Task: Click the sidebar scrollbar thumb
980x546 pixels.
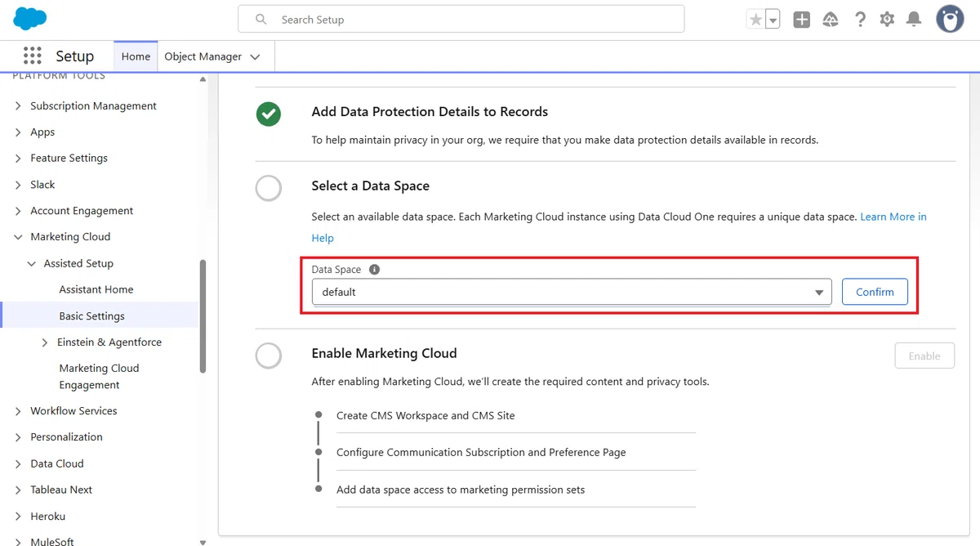Action: tap(203, 316)
